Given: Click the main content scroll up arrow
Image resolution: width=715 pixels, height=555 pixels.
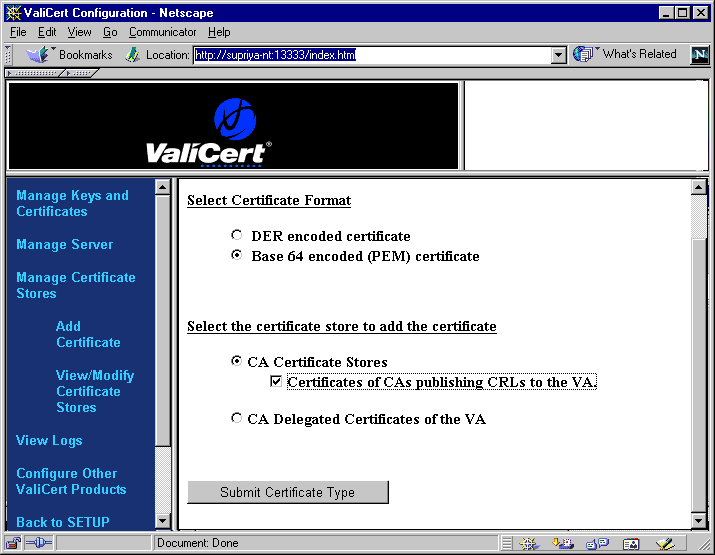Looking at the screenshot, I should (x=699, y=187).
